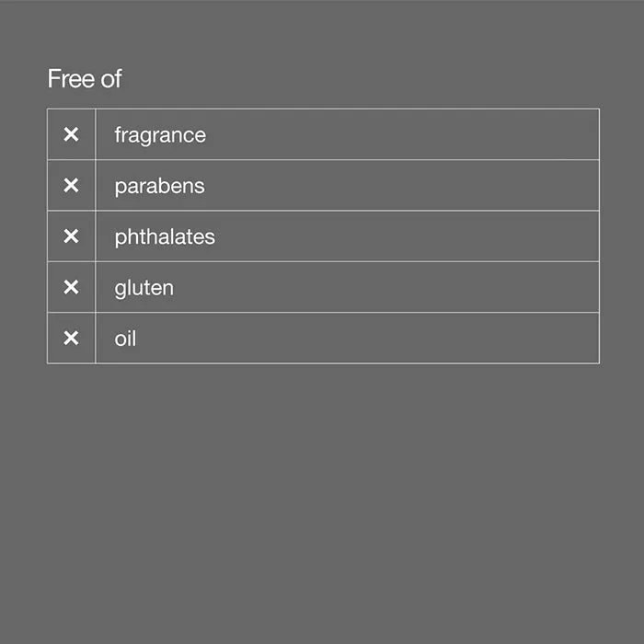Select the phthalates label text
Image resolution: width=644 pixels, height=644 pixels.
[x=165, y=237]
